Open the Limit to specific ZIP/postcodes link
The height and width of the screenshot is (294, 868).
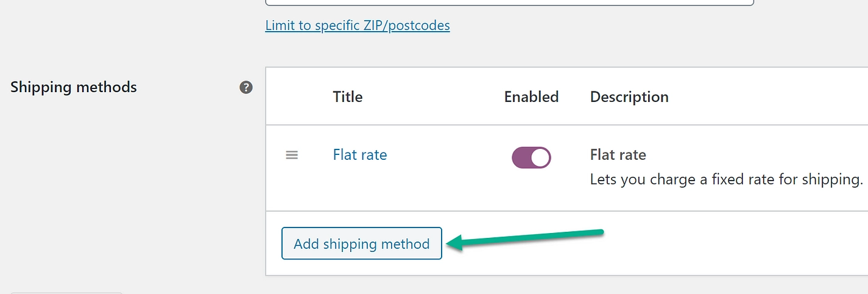click(358, 26)
